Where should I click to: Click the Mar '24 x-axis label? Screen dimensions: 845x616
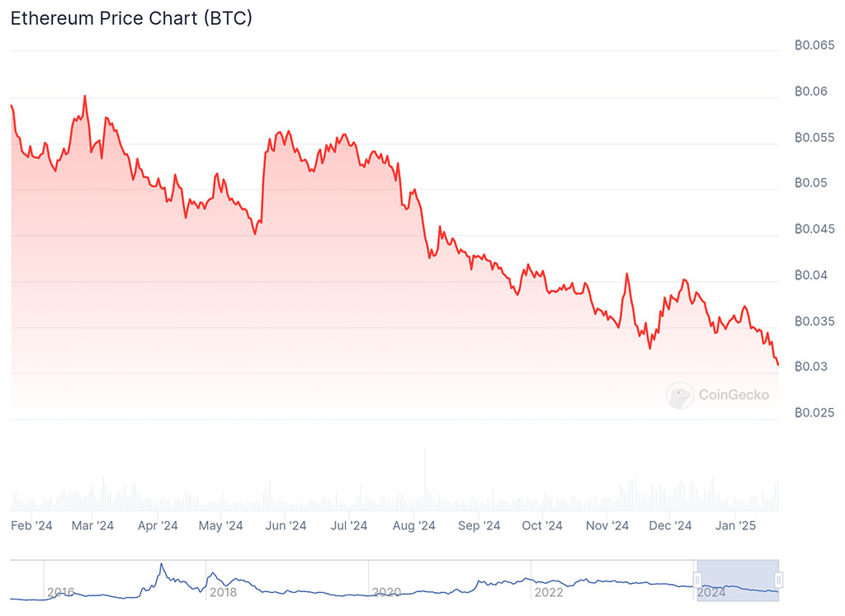(x=93, y=525)
